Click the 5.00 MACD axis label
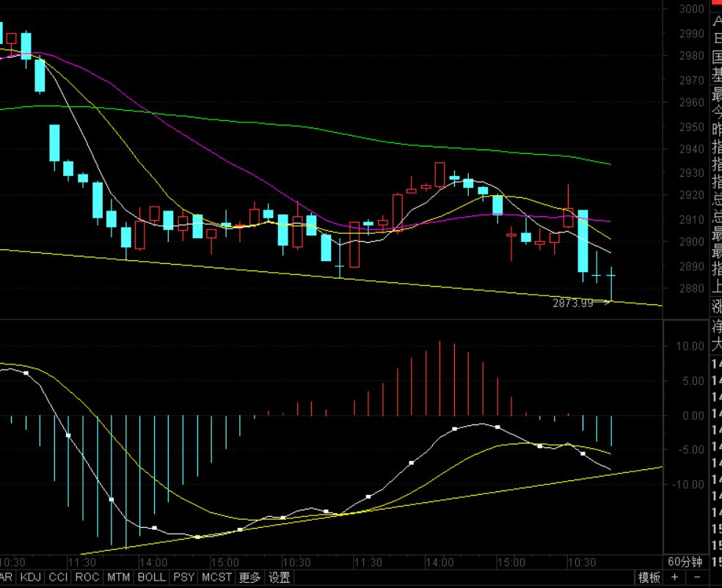Viewport: 722px width, 588px height. pos(693,381)
